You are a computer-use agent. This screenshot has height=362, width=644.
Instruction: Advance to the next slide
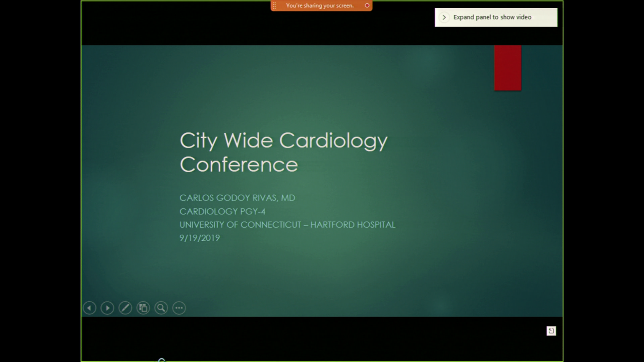pyautogui.click(x=107, y=308)
